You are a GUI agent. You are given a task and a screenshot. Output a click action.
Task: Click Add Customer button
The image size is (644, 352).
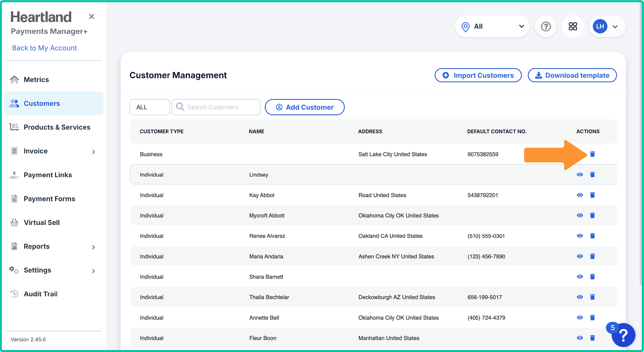(305, 107)
